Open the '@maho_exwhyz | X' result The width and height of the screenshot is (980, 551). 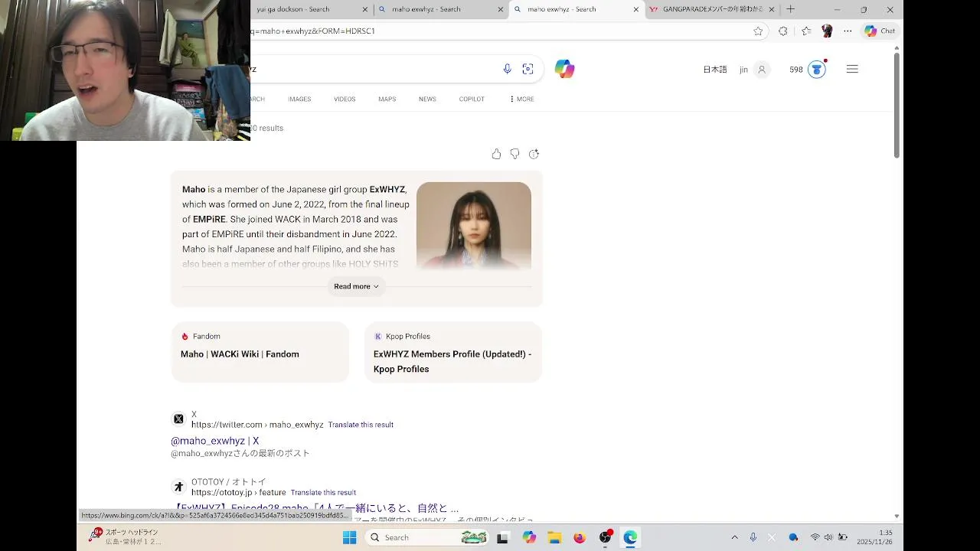pos(215,441)
